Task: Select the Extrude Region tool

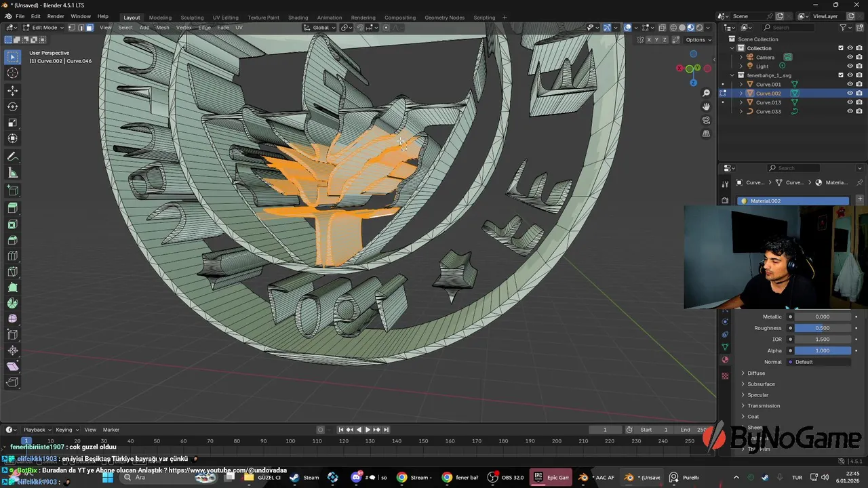Action: (x=12, y=207)
